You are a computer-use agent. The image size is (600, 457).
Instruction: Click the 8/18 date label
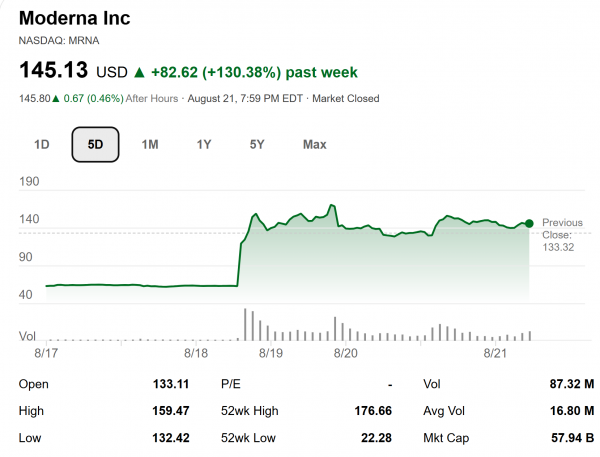tap(196, 353)
